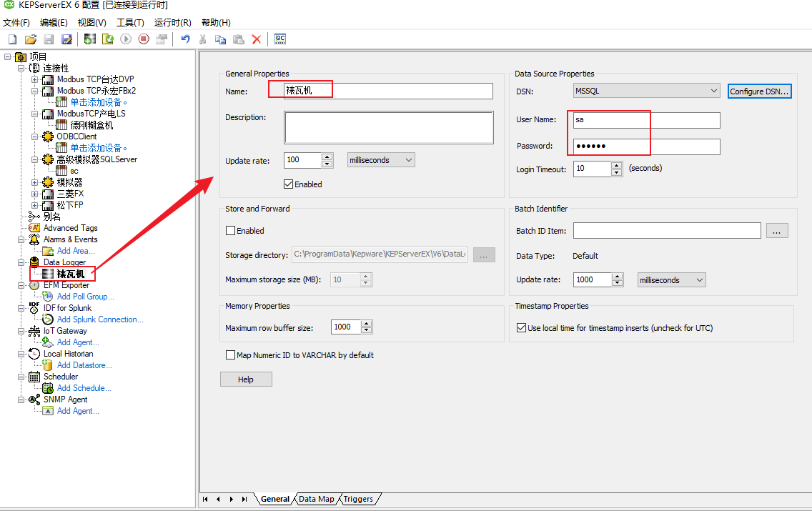Open the 视图(V) menu
Image resolution: width=812 pixels, height=511 pixels.
(x=91, y=23)
